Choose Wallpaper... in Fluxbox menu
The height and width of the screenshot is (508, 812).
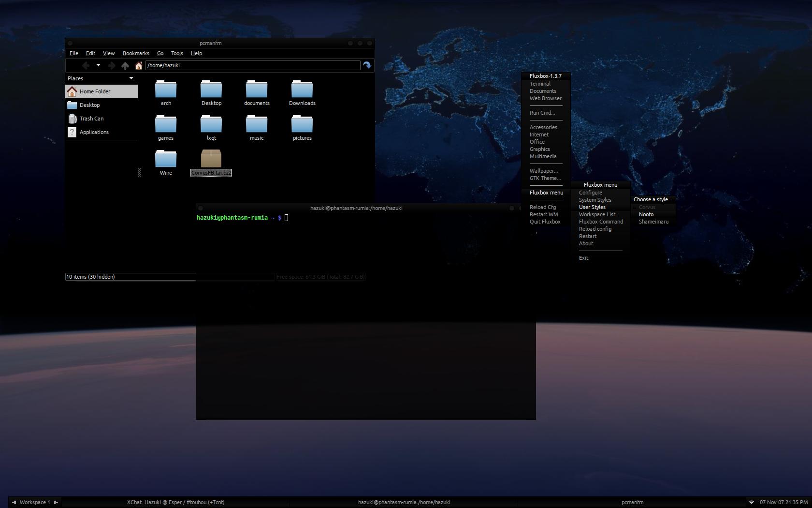pos(546,171)
